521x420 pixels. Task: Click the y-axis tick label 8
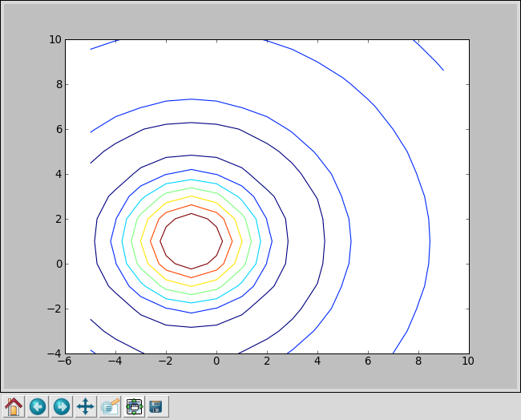[58, 84]
